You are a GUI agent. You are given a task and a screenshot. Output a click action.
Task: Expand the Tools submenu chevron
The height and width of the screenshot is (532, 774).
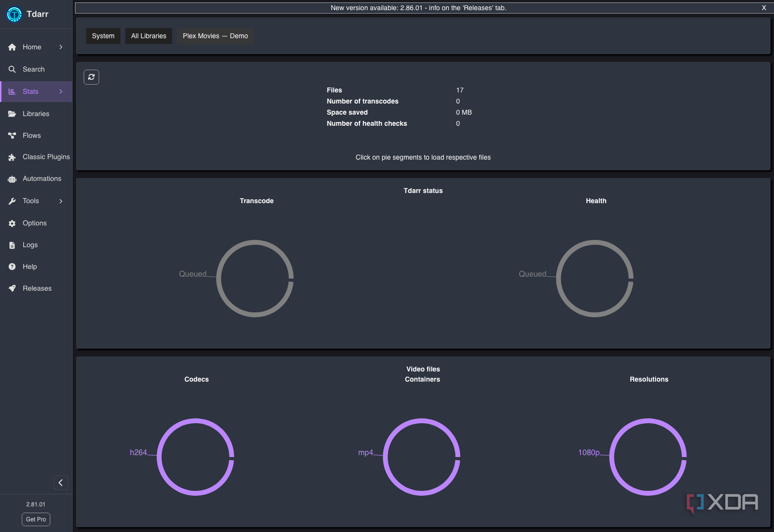[61, 201]
